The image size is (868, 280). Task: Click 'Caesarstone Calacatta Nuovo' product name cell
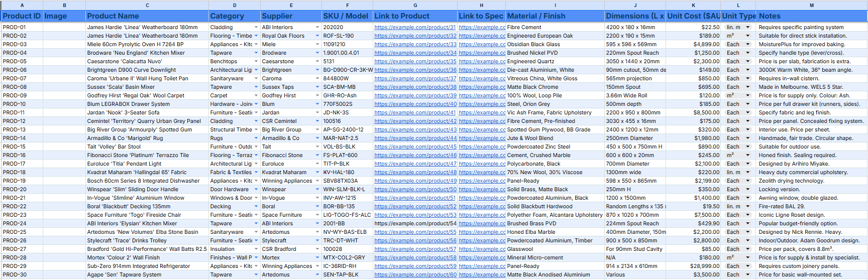[x=147, y=62]
